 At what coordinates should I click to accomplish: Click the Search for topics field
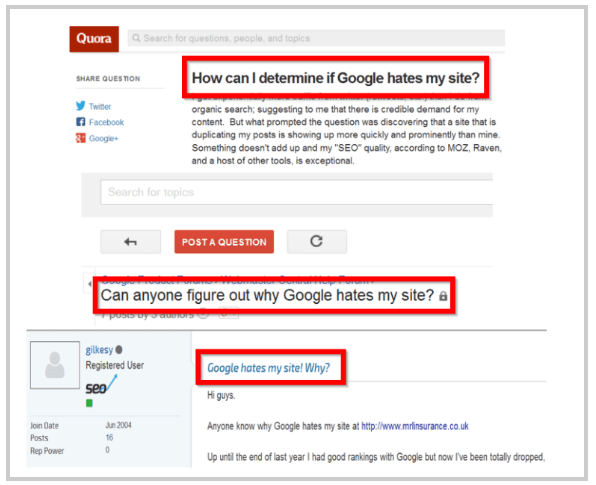tap(296, 192)
